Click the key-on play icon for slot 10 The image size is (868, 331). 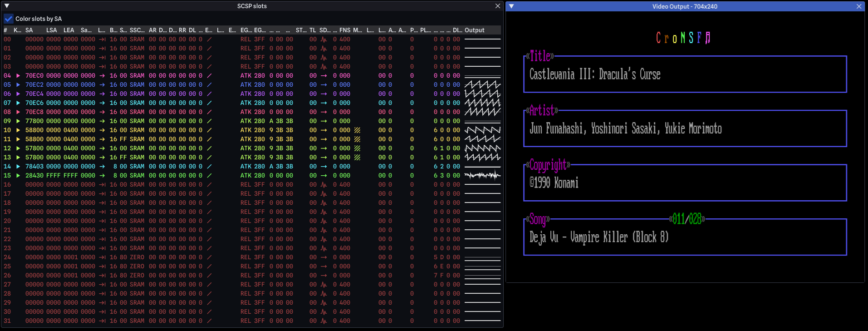pos(18,130)
